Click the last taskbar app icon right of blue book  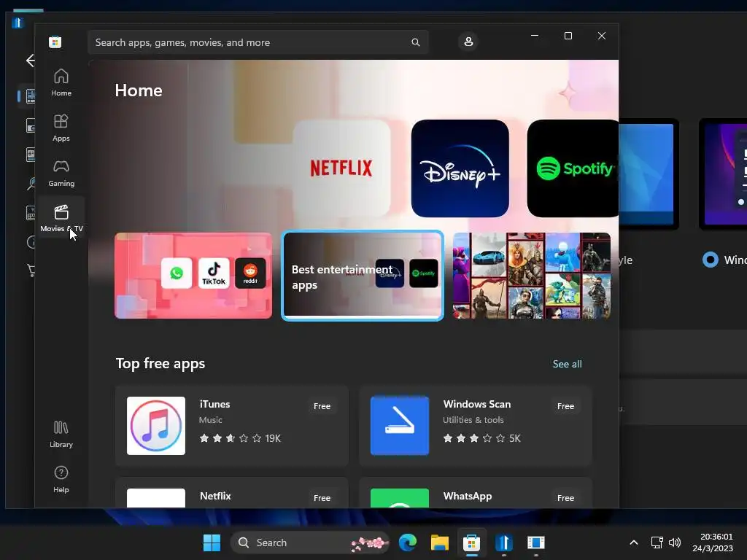536,542
